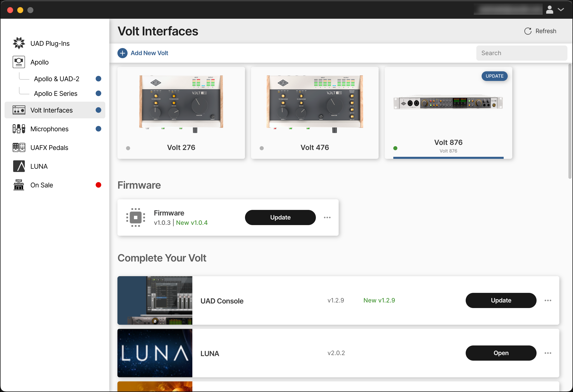Open the user account dropdown arrow

tap(561, 10)
